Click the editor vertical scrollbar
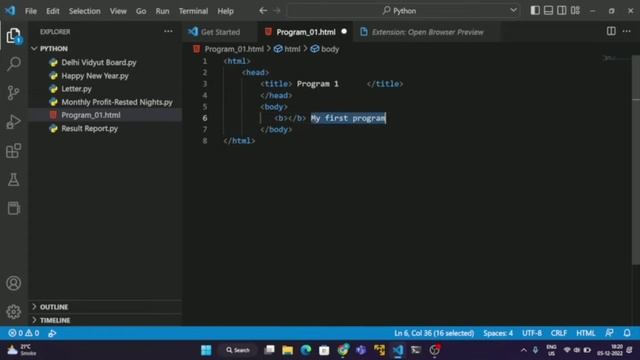640x360 pixels. [x=636, y=159]
